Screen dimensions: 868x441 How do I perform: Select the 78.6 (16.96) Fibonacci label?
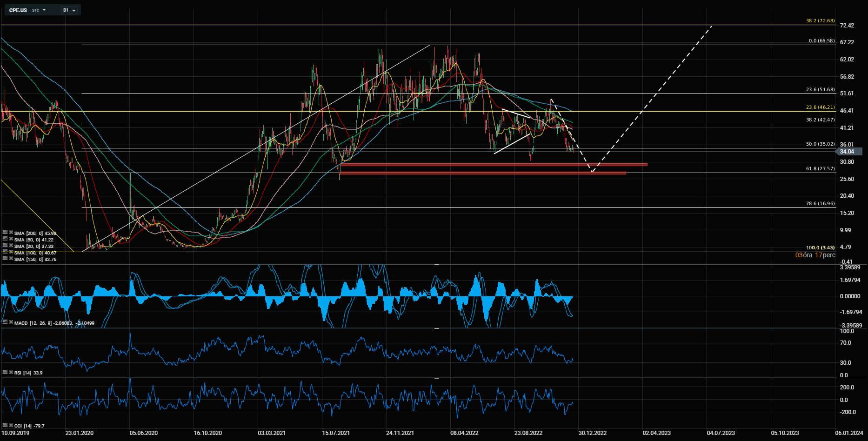click(x=821, y=203)
